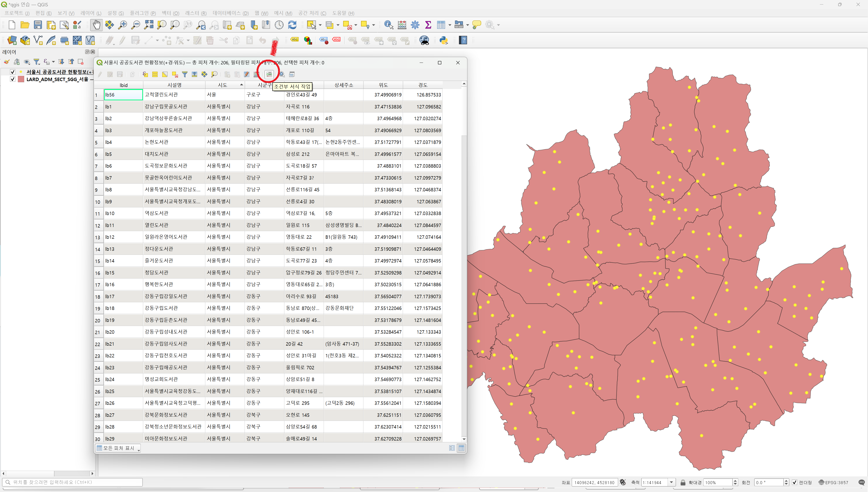Click the Statistical Summary sigma icon
868x492 pixels.
428,25
